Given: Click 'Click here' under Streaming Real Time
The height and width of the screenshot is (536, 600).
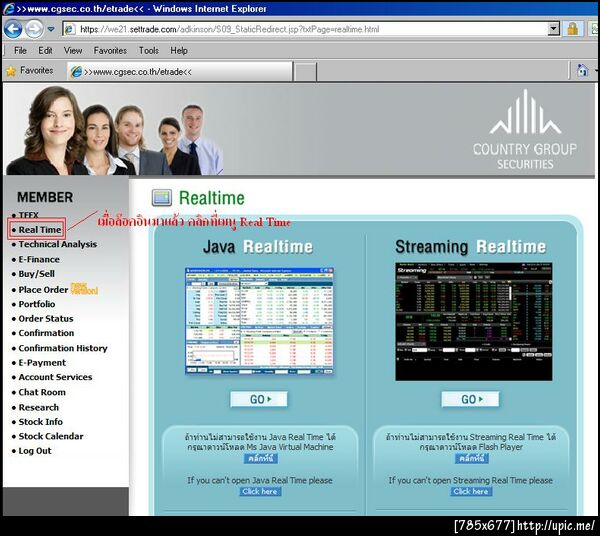Looking at the screenshot, I should pyautogui.click(x=471, y=492).
